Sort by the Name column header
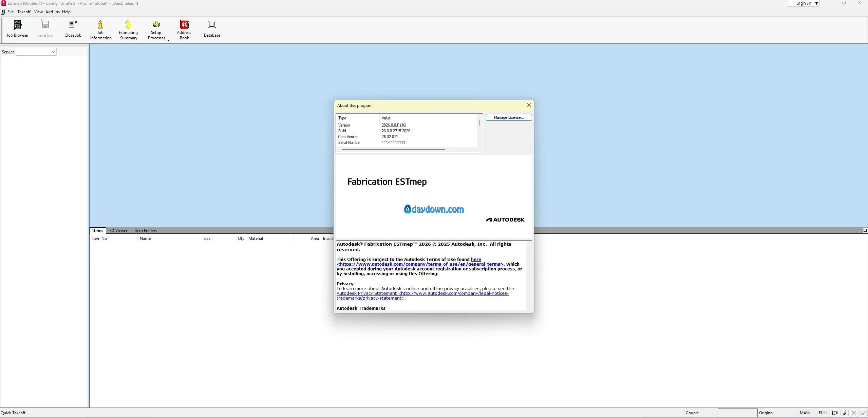 161,239
